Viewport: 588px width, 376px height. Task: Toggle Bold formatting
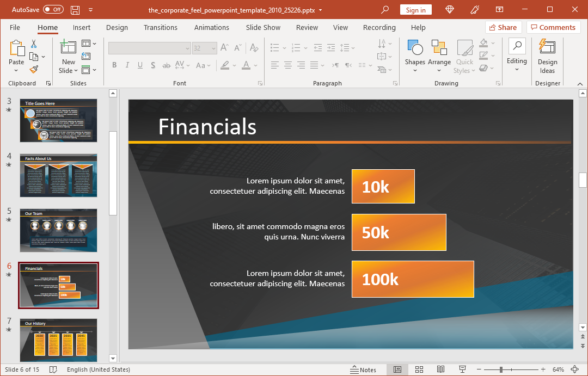click(x=114, y=65)
